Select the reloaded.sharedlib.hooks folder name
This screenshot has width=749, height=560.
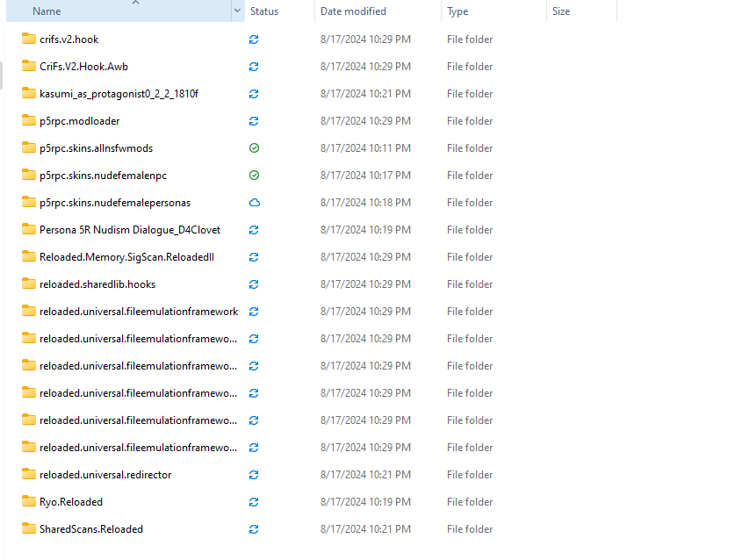click(x=97, y=284)
